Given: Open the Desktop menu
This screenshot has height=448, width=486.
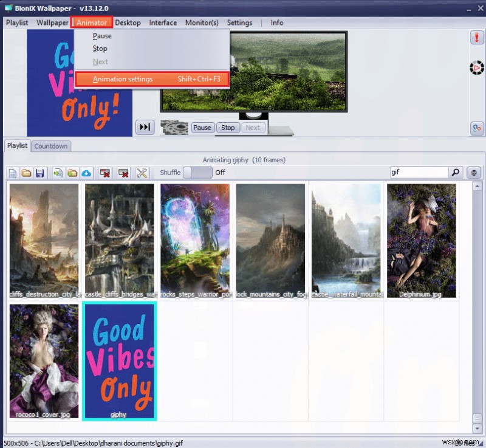Looking at the screenshot, I should [128, 22].
